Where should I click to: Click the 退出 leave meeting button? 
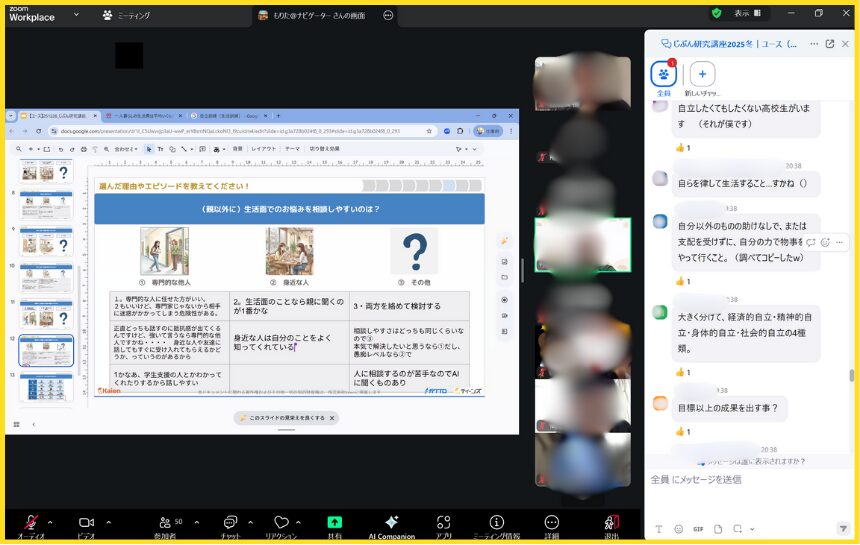(x=611, y=525)
